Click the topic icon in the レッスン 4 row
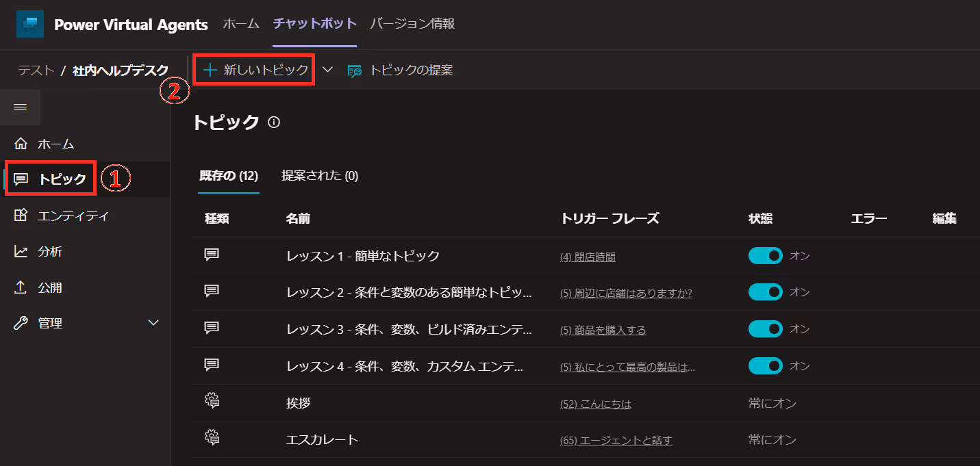Image resolution: width=980 pixels, height=466 pixels. click(212, 365)
